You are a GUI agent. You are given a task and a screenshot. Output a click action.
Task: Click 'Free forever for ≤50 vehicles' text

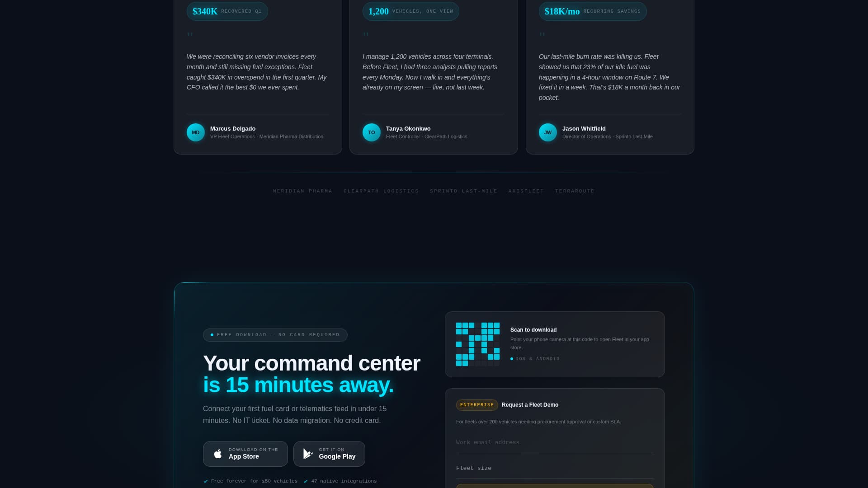[254, 481]
